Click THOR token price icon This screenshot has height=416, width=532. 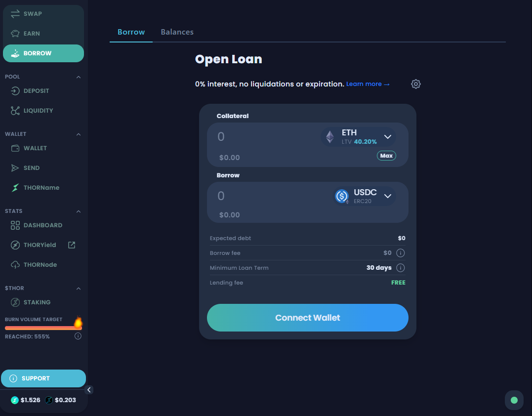(49, 400)
